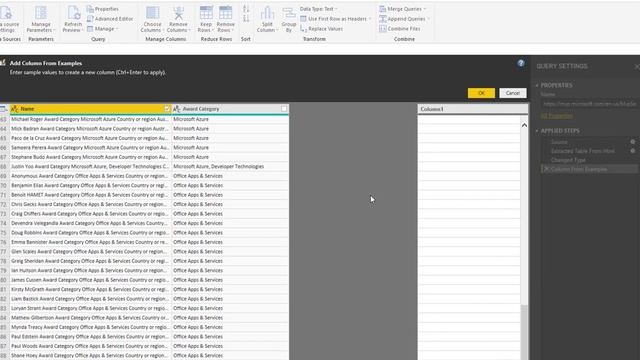
Task: Click the scroll-up chevron beside Column1
Action: click(x=524, y=125)
